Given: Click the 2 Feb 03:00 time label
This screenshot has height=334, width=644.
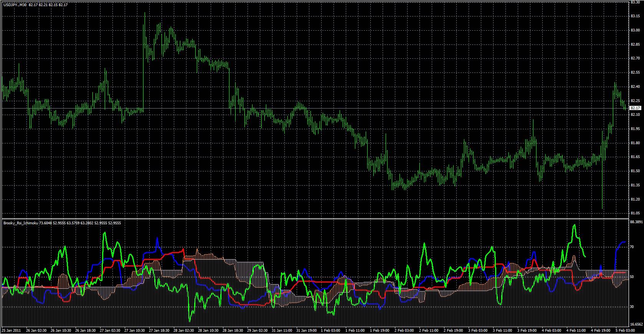Looking at the screenshot, I should pyautogui.click(x=405, y=330).
